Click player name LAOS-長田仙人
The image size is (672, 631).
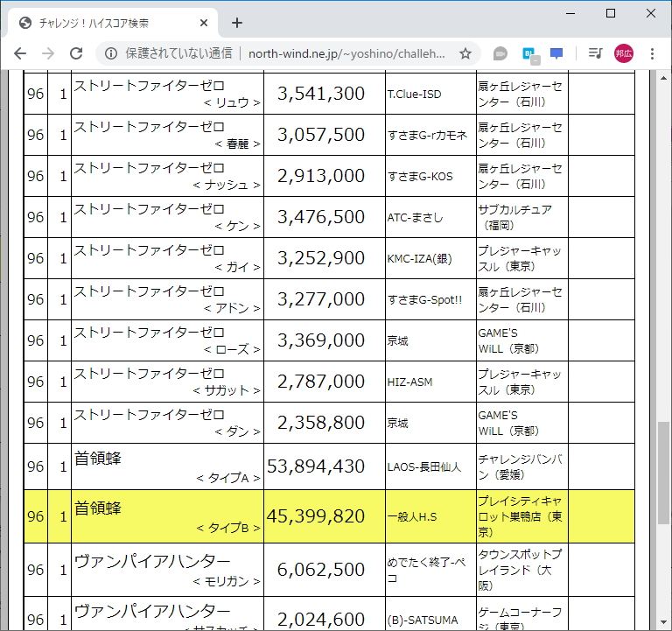point(424,467)
